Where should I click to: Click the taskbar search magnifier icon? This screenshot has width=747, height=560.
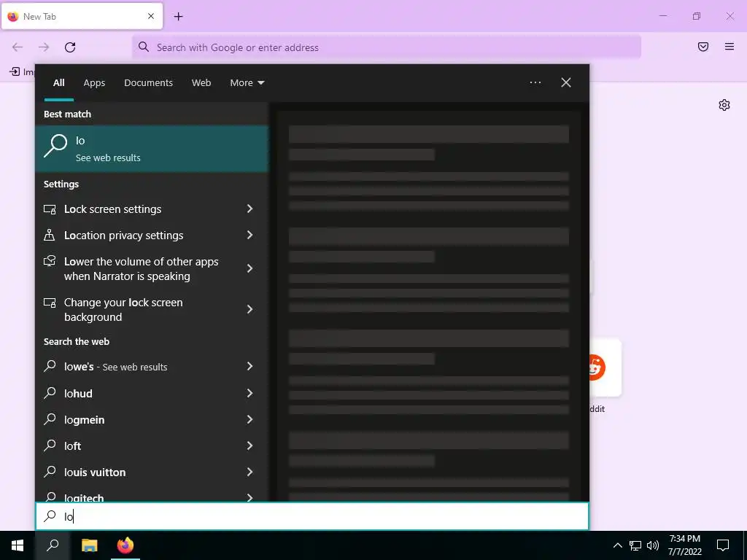(x=53, y=545)
